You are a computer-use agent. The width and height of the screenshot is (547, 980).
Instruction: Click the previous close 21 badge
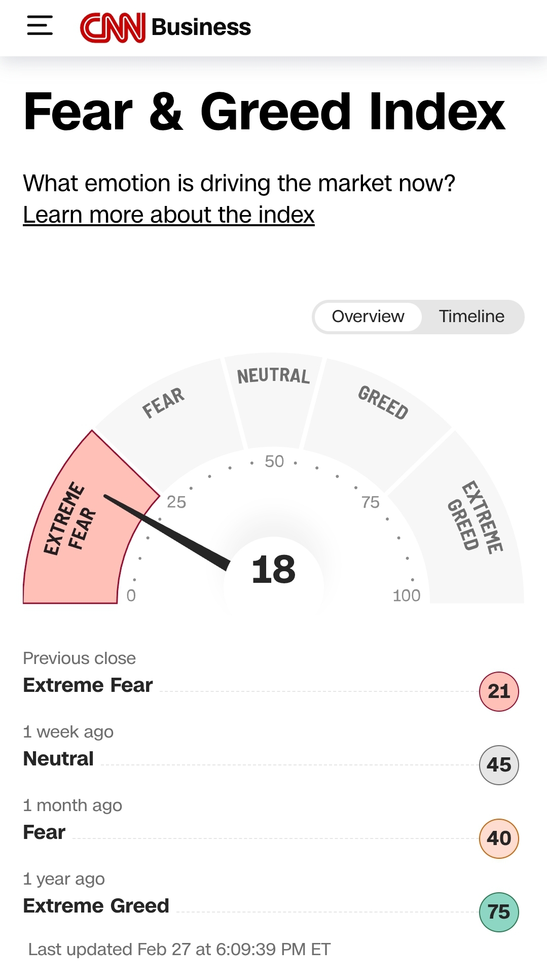coord(499,691)
